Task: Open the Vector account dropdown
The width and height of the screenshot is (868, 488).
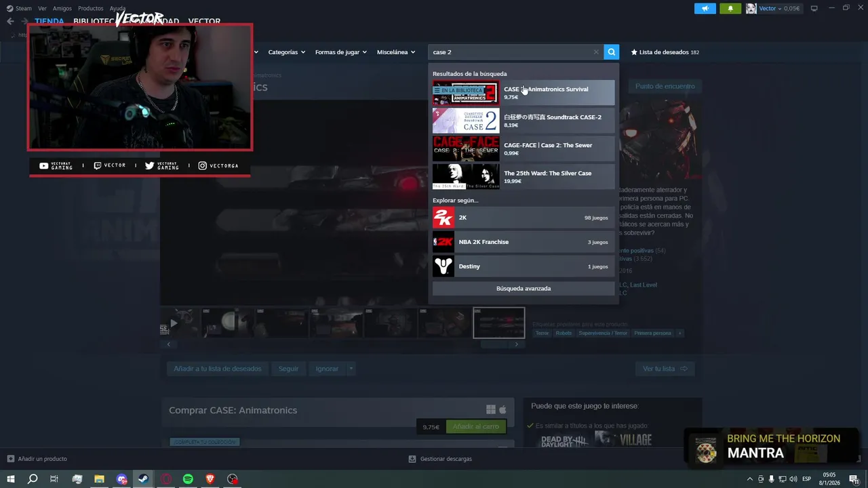Action: (x=776, y=8)
